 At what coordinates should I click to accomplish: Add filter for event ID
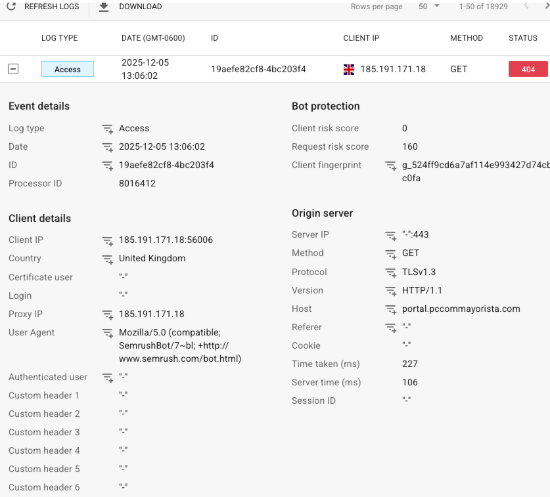pyautogui.click(x=107, y=166)
